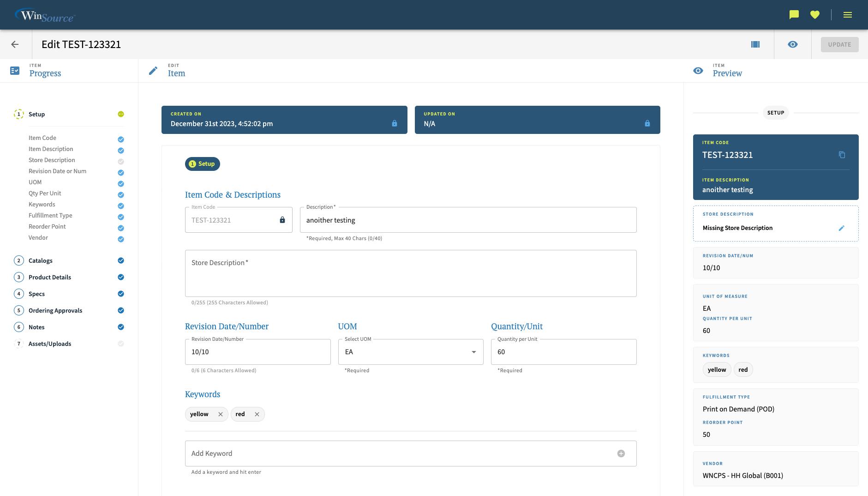Click the add keyword plus icon
Screen dimensions: 868x496
621,454
